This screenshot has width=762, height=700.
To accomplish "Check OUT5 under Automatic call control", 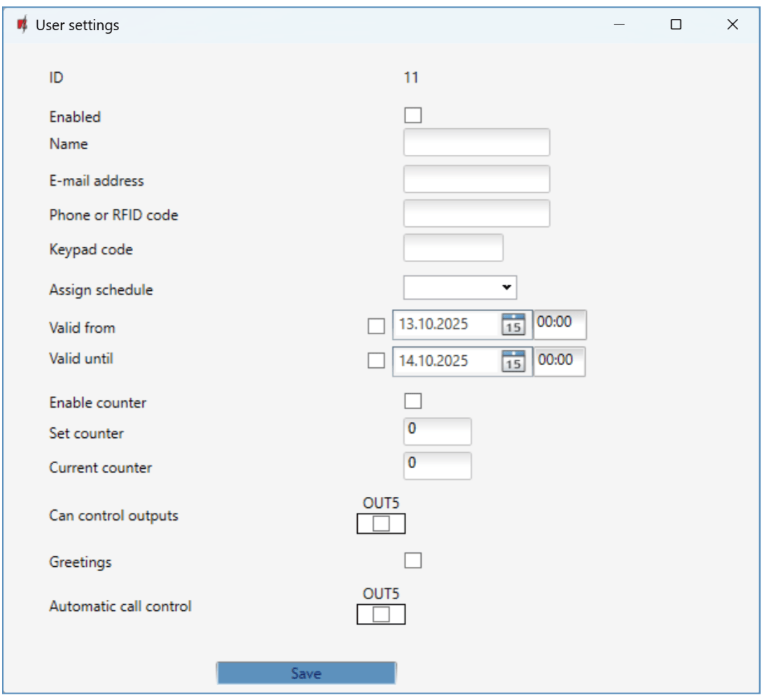I will 381,614.
